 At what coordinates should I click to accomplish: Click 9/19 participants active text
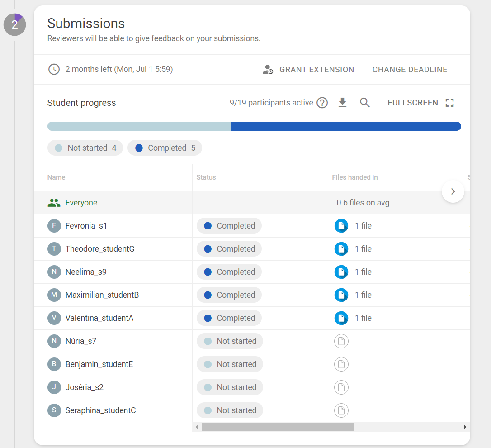pos(271,103)
